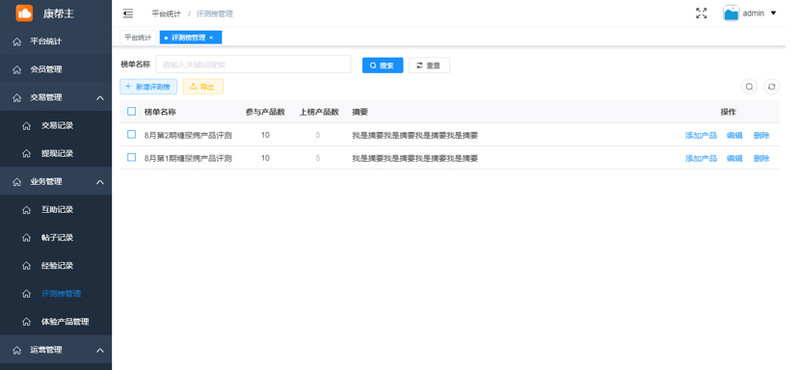Open 帖子记录 submenu item

pos(56,238)
